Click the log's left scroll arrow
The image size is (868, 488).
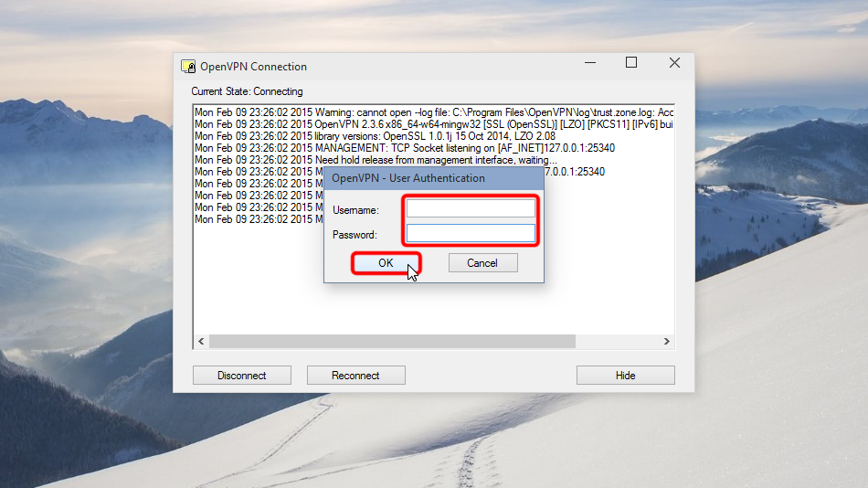pos(201,342)
